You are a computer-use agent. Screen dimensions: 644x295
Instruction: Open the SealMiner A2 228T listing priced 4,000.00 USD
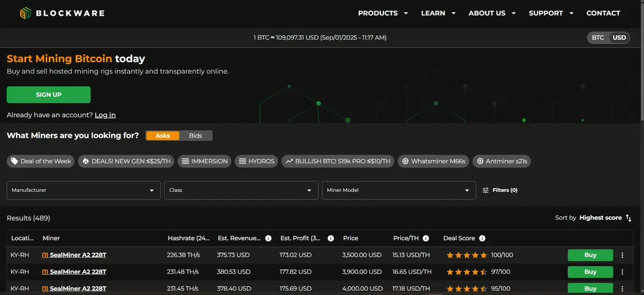(x=74, y=289)
